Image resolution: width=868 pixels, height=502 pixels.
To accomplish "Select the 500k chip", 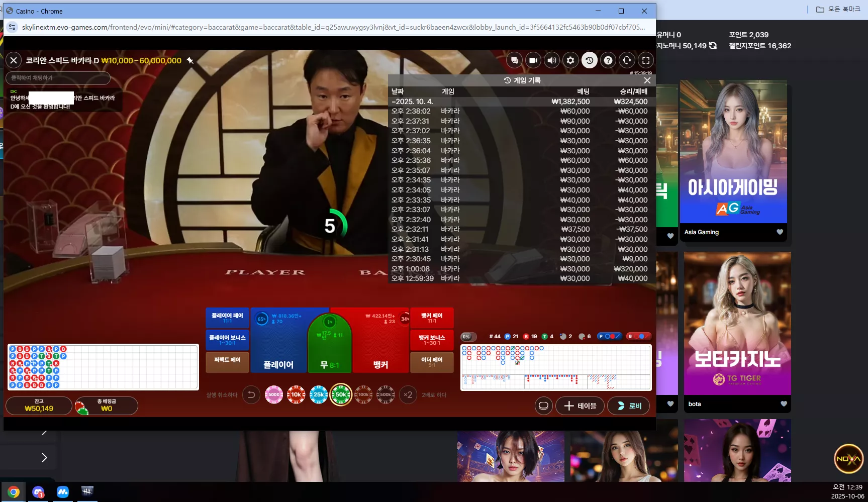I will (385, 395).
